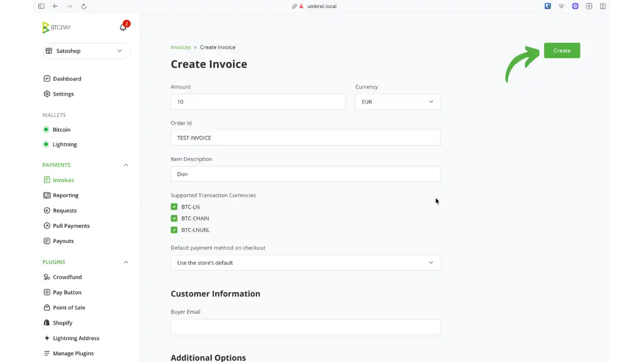Go to Reporting in sidebar

(65, 195)
